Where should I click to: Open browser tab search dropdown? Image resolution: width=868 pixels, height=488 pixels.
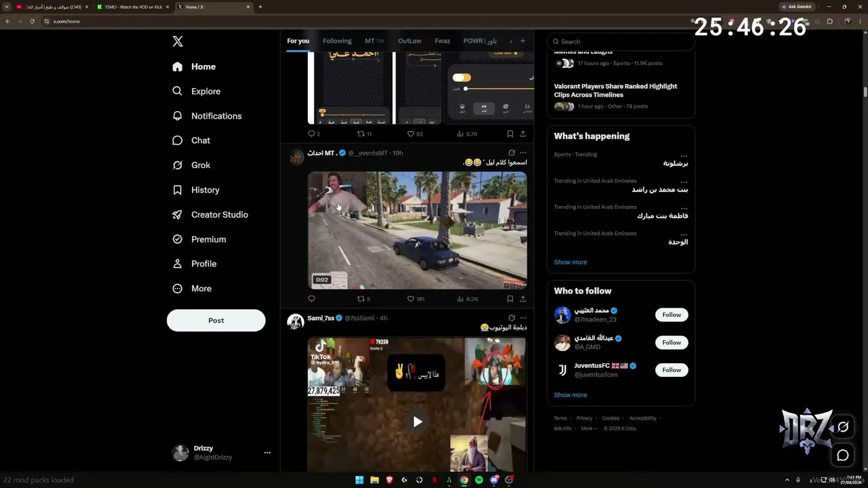[7, 7]
